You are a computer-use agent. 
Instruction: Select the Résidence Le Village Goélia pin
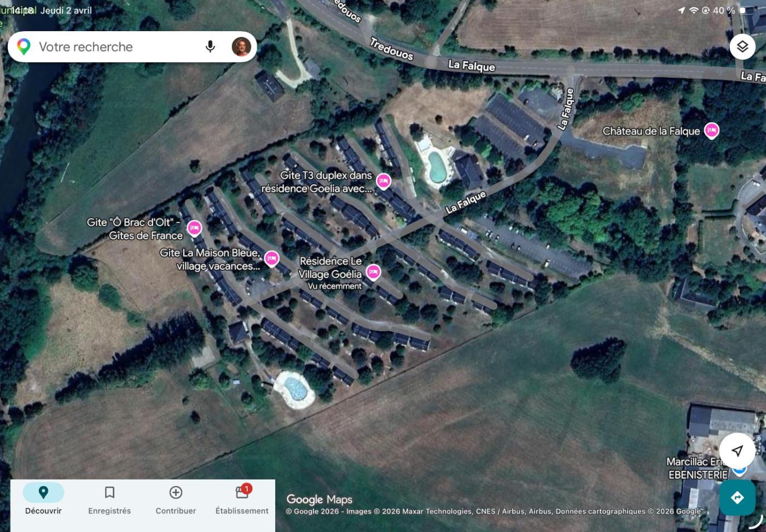tap(373, 272)
